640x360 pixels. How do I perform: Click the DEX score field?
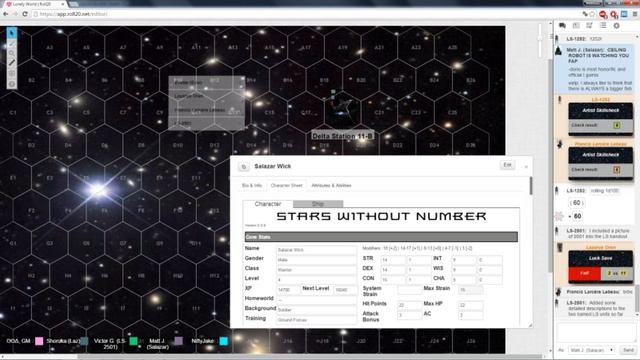coord(393,270)
